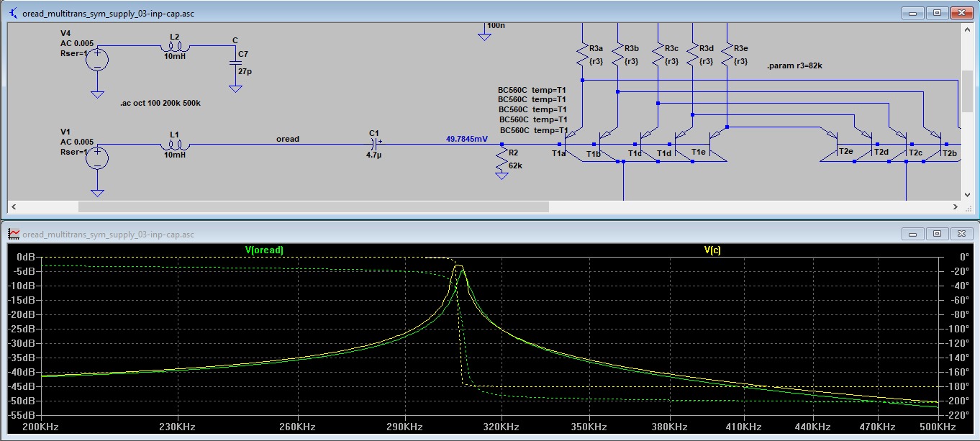Click the schematic scrollbar left arrow
Screen dimensions: 980x441
13,206
